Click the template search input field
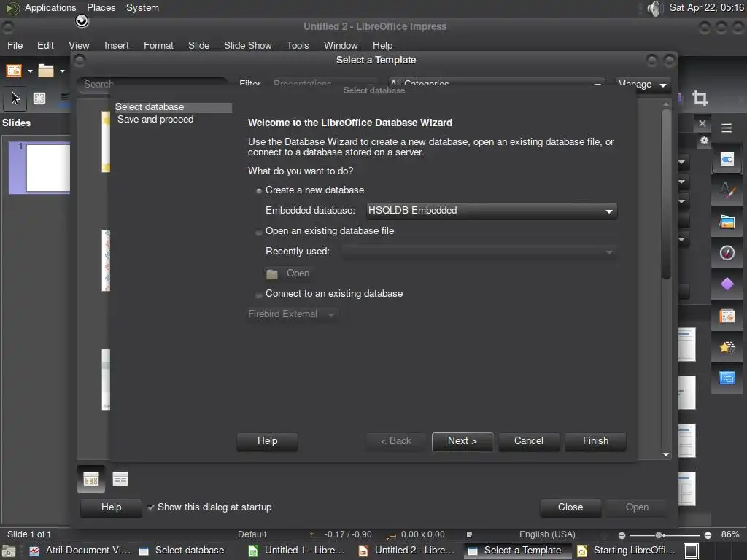 (x=153, y=85)
